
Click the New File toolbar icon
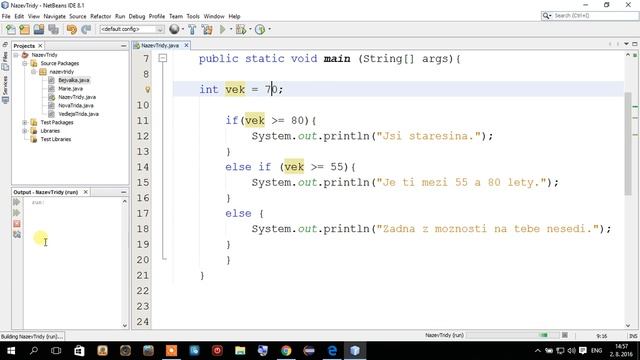11,29
